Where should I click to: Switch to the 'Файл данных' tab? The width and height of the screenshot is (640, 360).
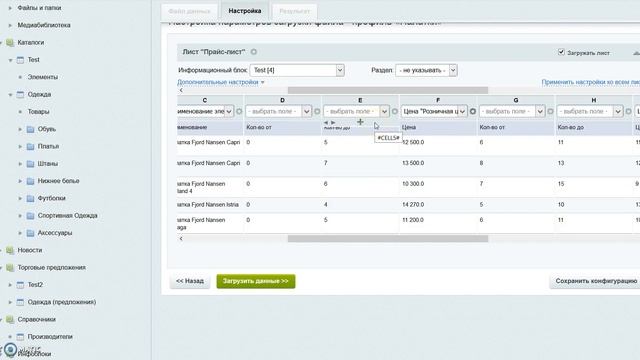(189, 11)
